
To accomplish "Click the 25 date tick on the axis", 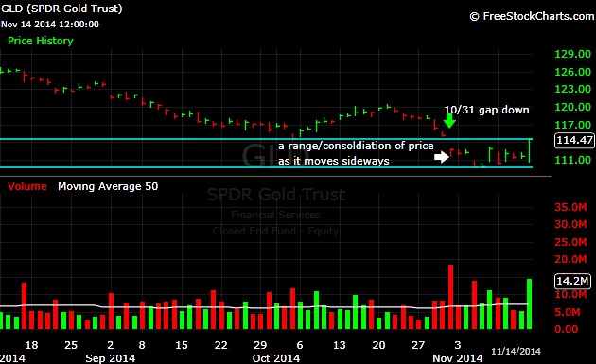I will (71, 345).
